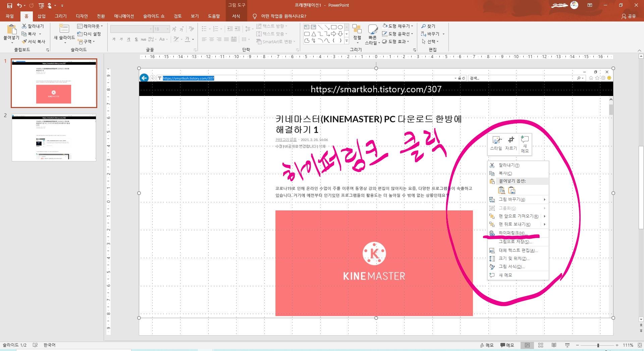The image size is (644, 351).
Task: Select the oval shape in the shapes gallery
Action: click(x=340, y=27)
